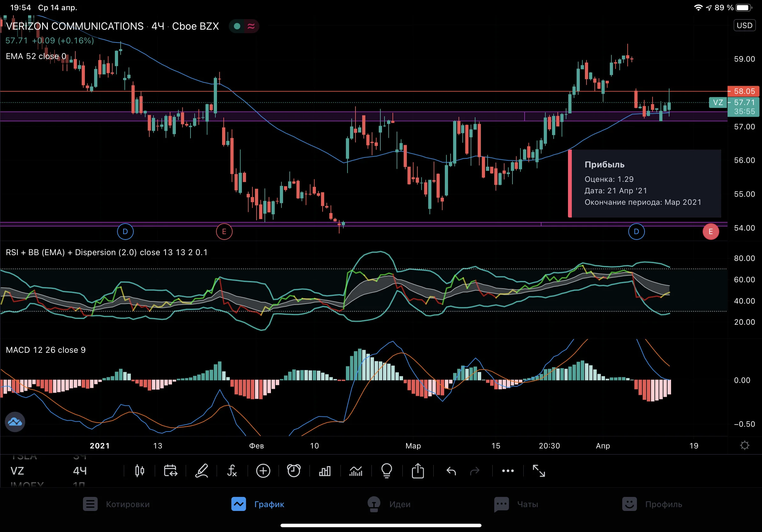Undo the last chart action
This screenshot has height=532, width=762.
[451, 471]
